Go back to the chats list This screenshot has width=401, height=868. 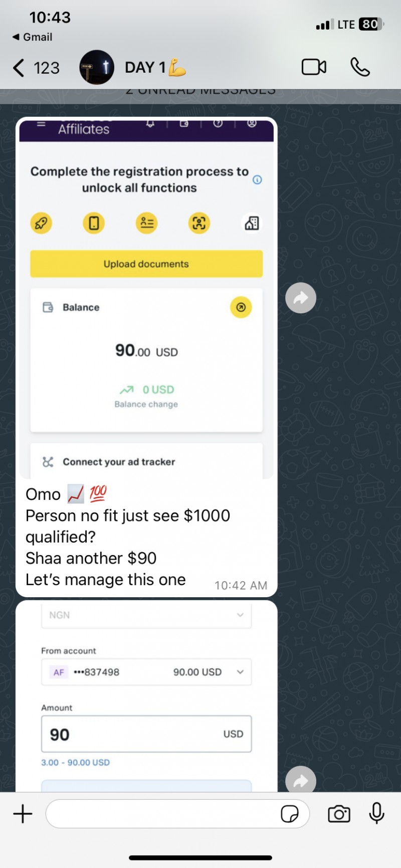(35, 68)
